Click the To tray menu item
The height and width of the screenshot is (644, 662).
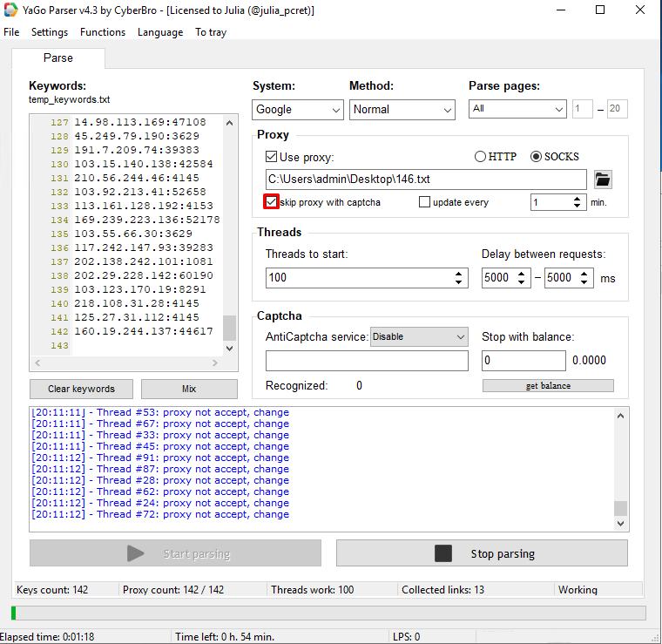click(211, 32)
